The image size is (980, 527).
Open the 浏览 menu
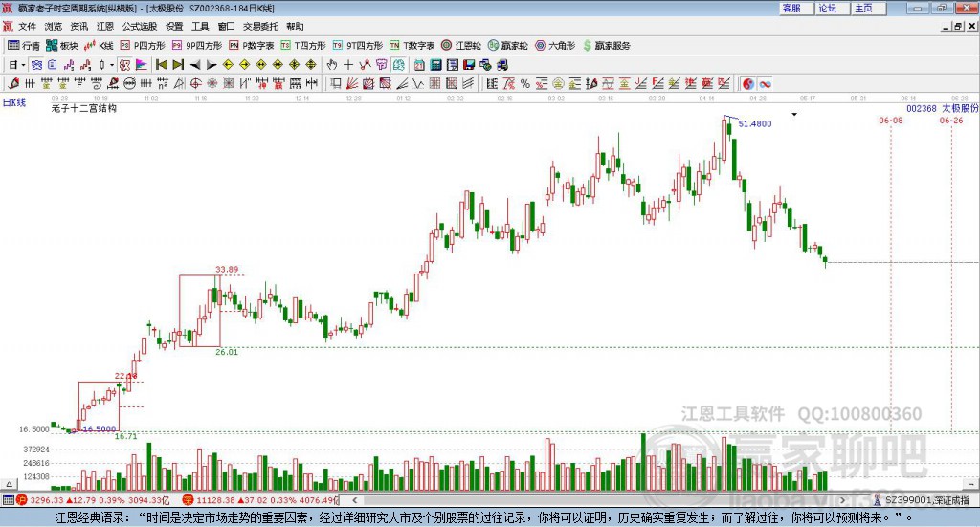coord(54,26)
